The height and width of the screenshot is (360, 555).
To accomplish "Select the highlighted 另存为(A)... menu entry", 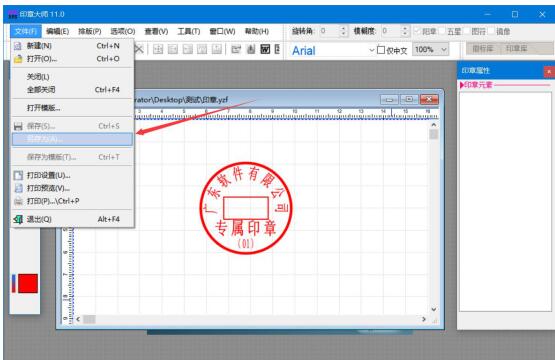I will (73, 139).
